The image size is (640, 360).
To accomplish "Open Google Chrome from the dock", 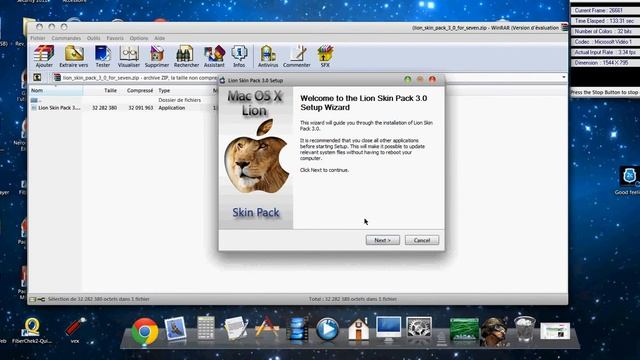I will pyautogui.click(x=144, y=331).
